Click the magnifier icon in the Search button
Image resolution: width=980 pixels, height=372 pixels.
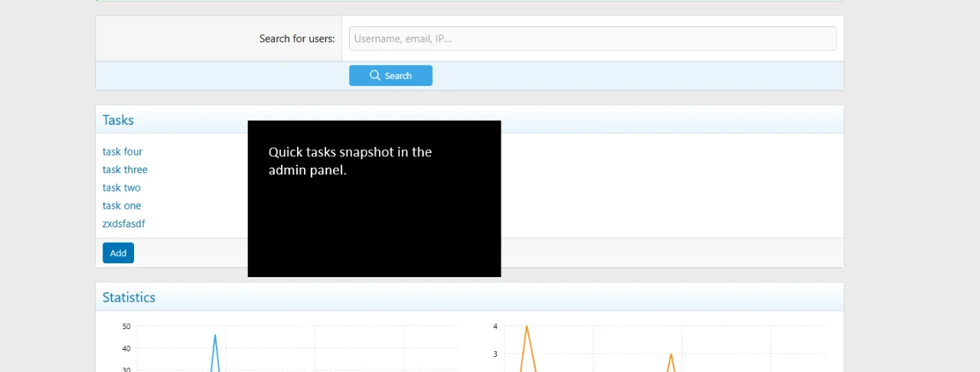[x=375, y=76]
